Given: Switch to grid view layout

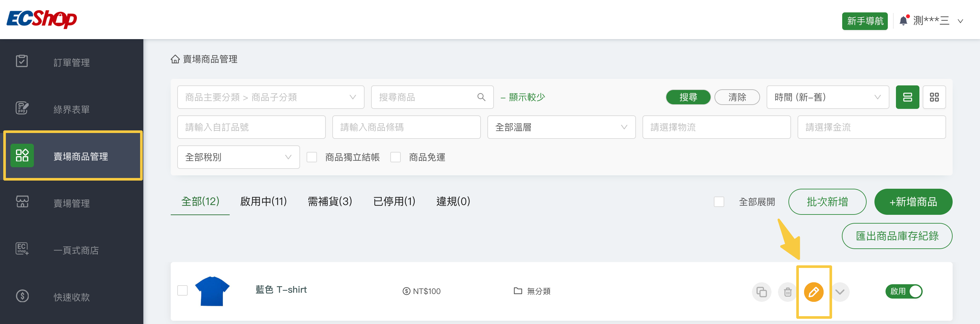Looking at the screenshot, I should (x=934, y=97).
